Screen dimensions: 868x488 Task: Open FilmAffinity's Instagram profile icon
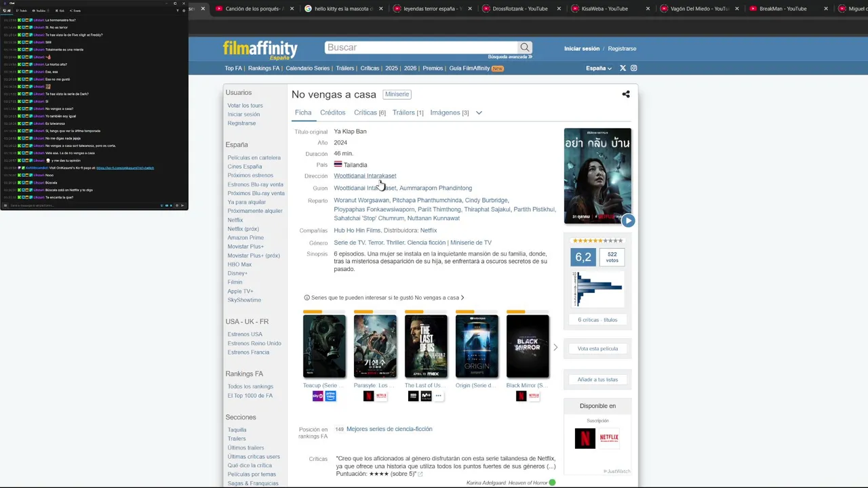click(634, 68)
